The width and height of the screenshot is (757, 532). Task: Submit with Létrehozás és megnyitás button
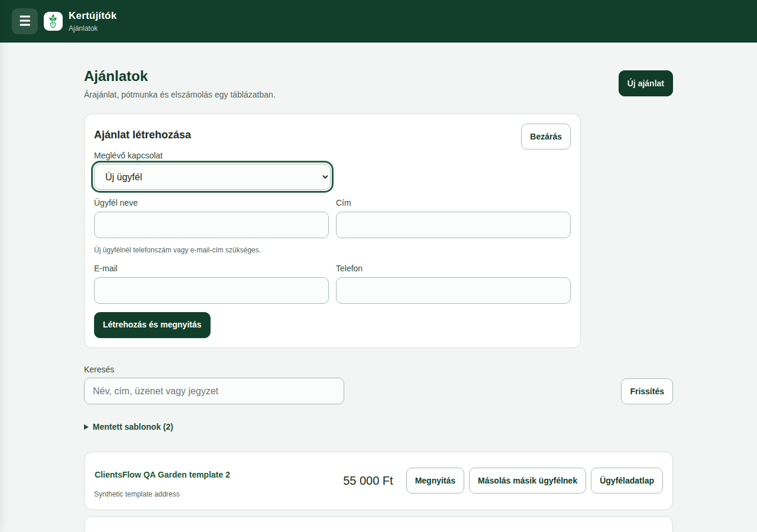[x=152, y=325]
